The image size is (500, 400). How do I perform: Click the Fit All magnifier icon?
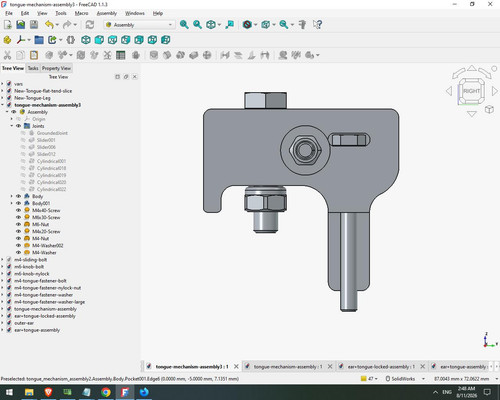[x=184, y=25]
